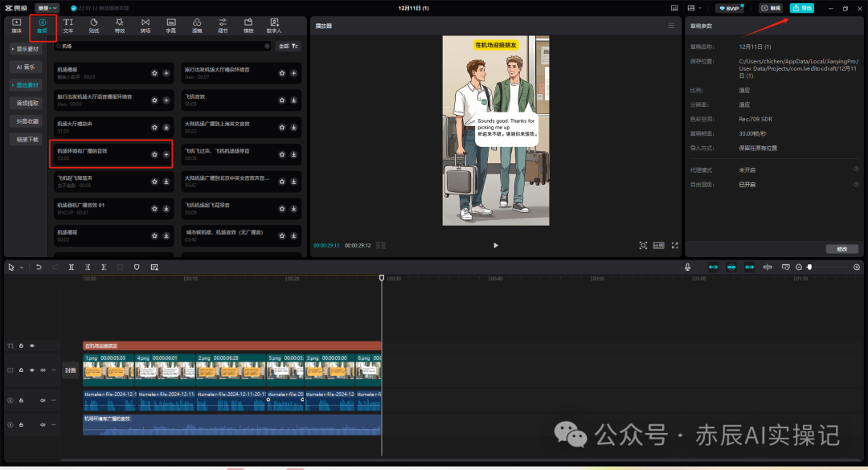Open the 音频提取 audio extraction section

(x=26, y=103)
